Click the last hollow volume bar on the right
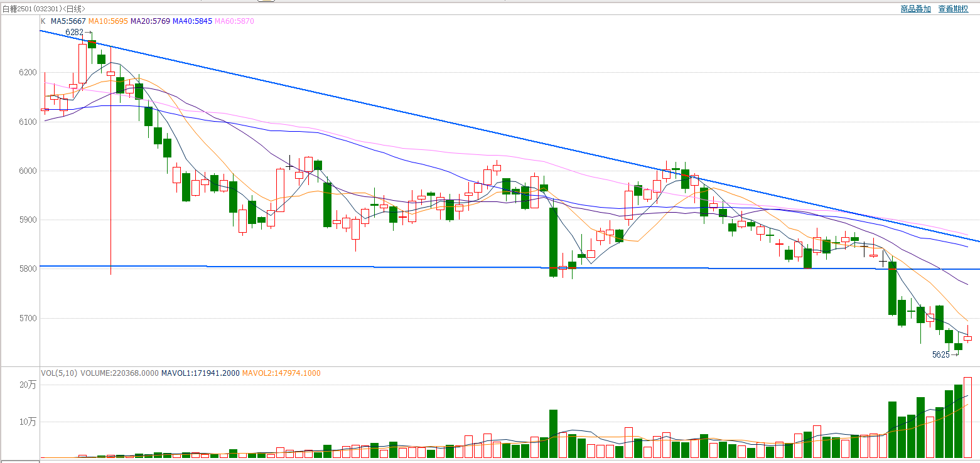This screenshot has width=980, height=463. tap(967, 417)
